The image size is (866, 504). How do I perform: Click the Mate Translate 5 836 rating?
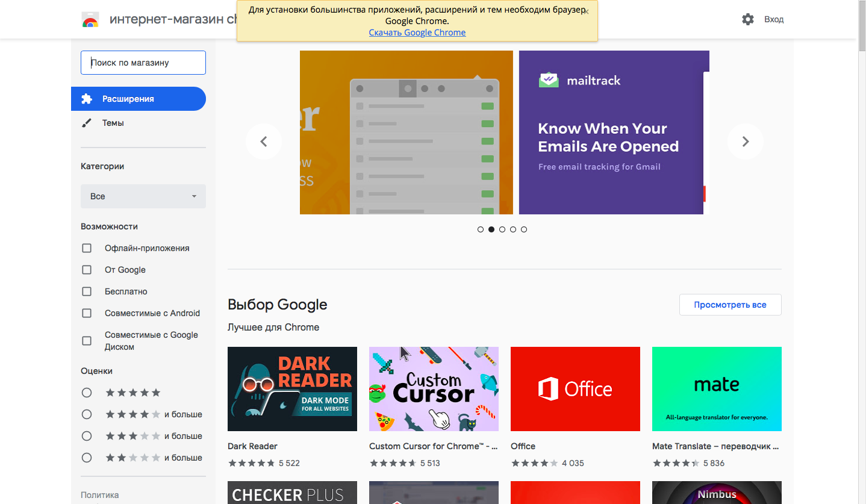(x=688, y=463)
